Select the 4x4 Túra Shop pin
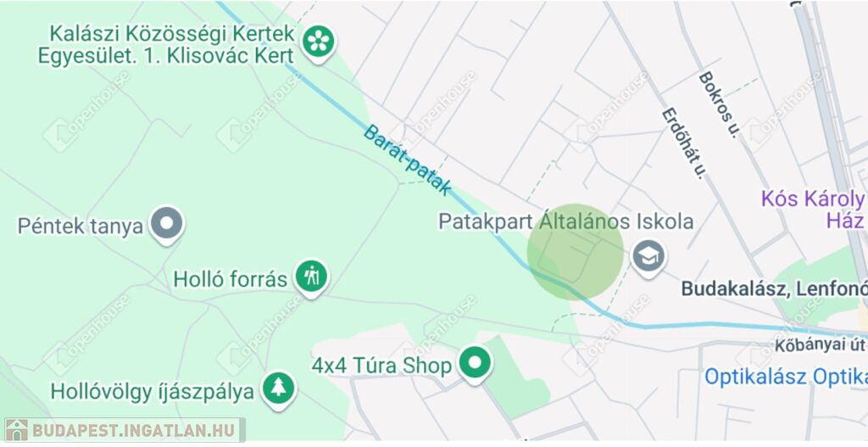This screenshot has height=447, width=868. (475, 365)
